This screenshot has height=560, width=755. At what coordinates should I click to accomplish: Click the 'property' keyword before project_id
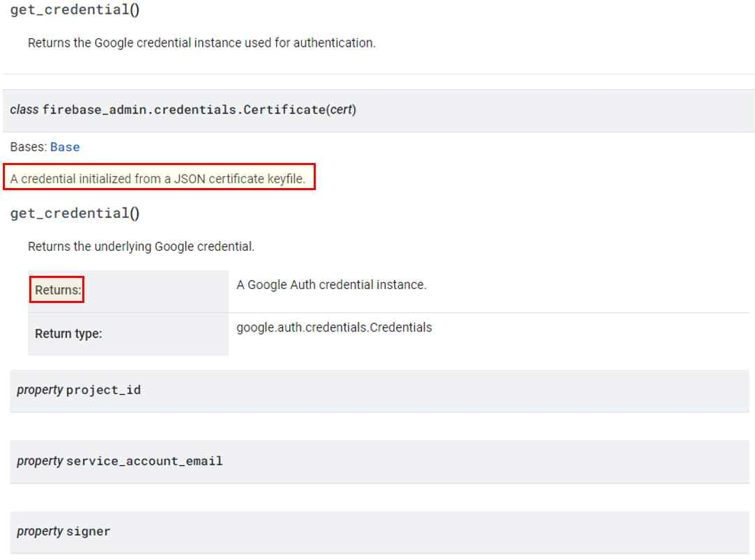point(40,390)
